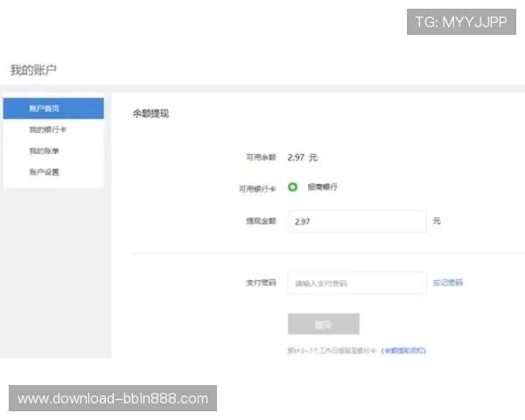Open 我的账单 in the sidebar
This screenshot has height=420, width=525.
point(44,150)
